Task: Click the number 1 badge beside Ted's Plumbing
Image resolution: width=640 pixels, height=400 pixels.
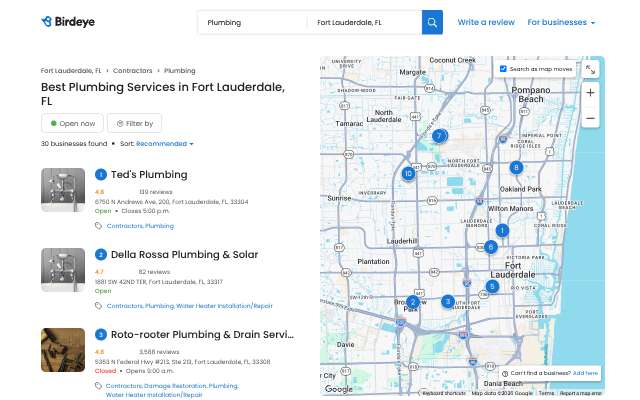Action: (100, 175)
